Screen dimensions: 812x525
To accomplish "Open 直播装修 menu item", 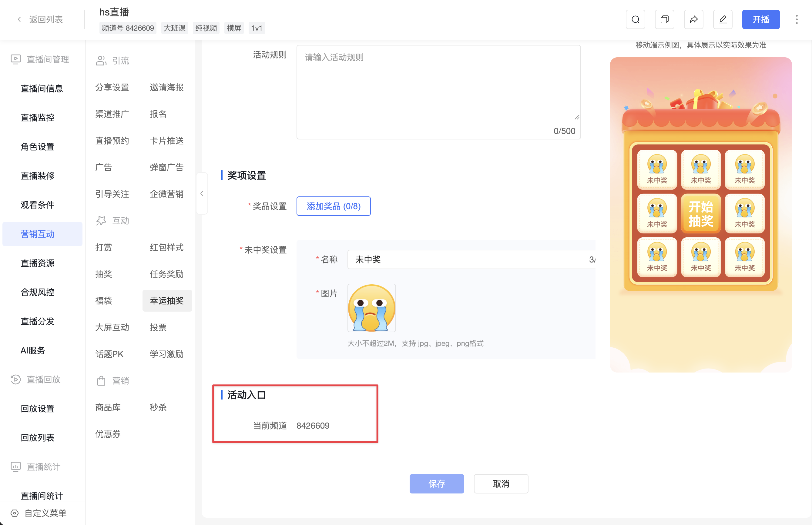I will (x=38, y=176).
